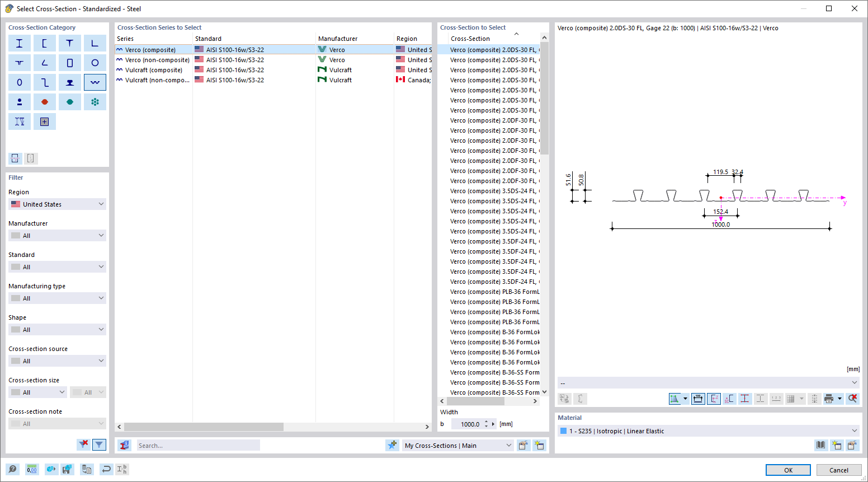This screenshot has height=482, width=868.
Task: Click the print icon in preview toolbar
Action: tap(829, 399)
